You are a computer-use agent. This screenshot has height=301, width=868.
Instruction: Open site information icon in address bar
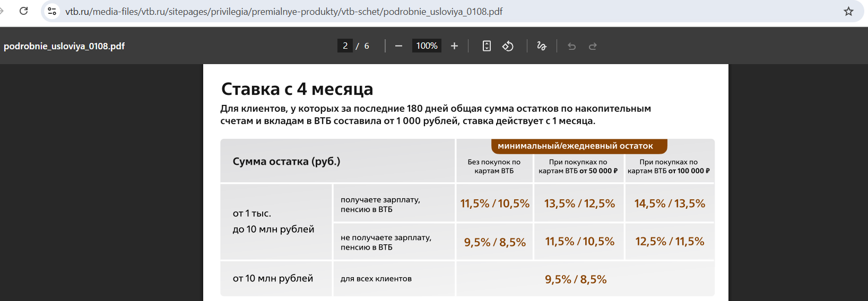click(52, 11)
